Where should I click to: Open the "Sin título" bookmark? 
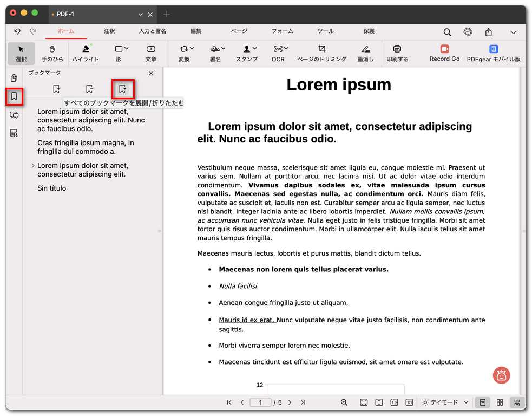(52, 188)
